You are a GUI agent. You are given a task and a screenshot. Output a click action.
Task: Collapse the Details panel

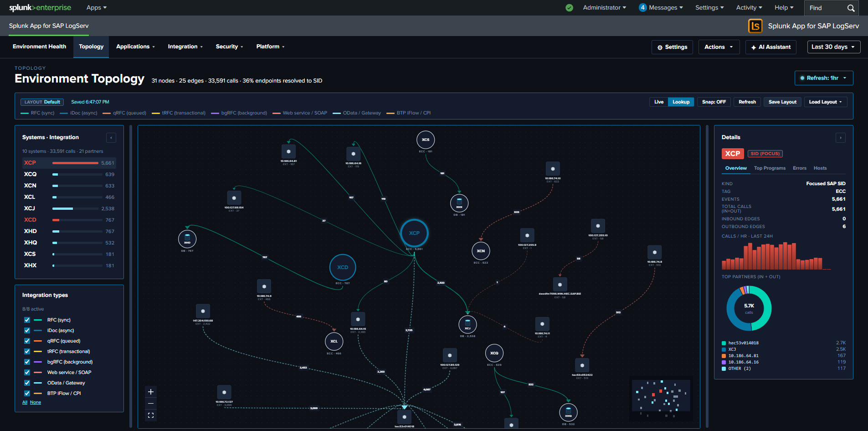[841, 138]
